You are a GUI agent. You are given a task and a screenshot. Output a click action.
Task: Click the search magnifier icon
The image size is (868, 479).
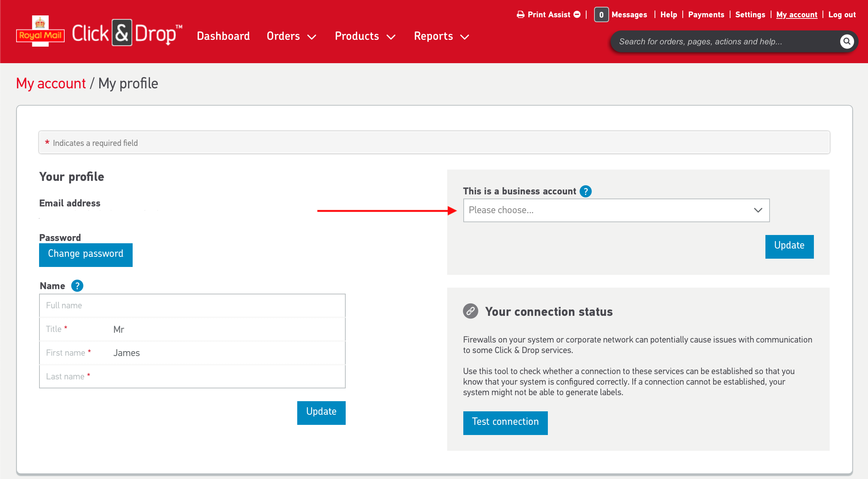coord(847,41)
